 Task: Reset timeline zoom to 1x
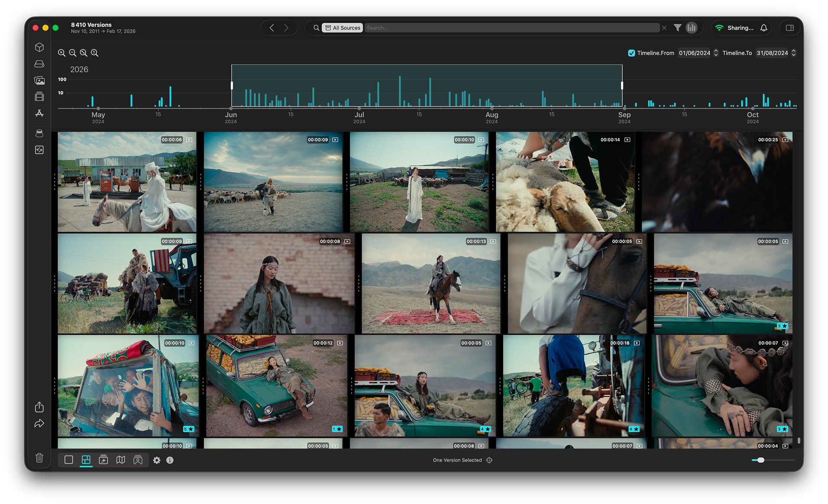click(x=94, y=53)
